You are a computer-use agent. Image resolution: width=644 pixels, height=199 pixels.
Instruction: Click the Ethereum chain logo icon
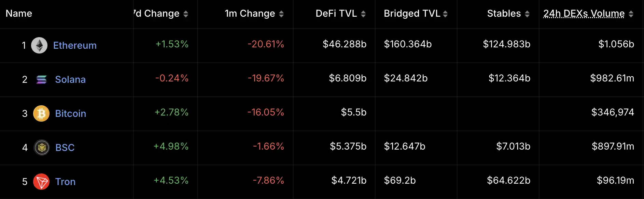(39, 45)
